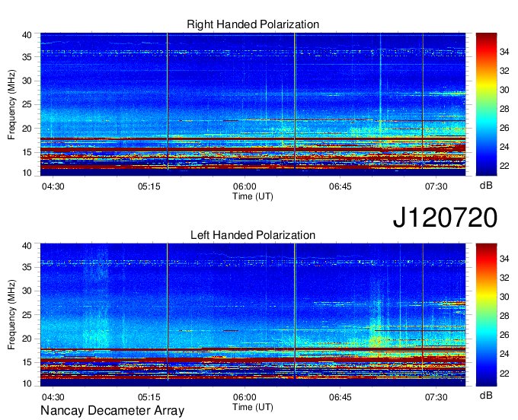Click 06:45 tick under Left Handed plot
Image resolution: width=518 pixels, height=420 pixels.
(341, 397)
